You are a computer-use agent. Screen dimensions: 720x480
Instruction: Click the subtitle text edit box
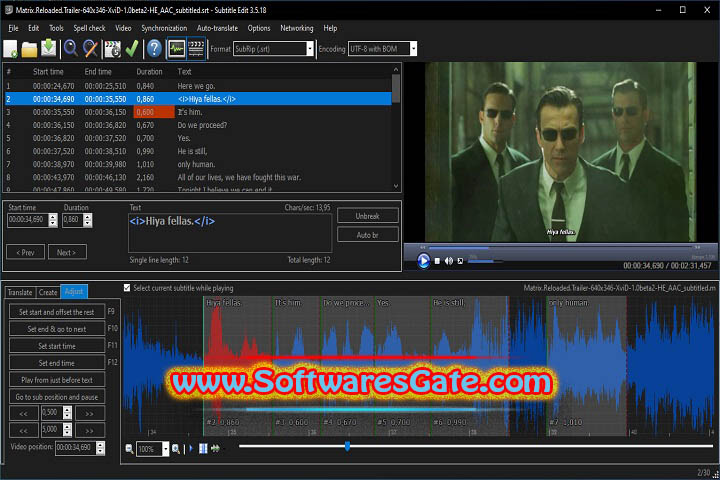pyautogui.click(x=230, y=232)
